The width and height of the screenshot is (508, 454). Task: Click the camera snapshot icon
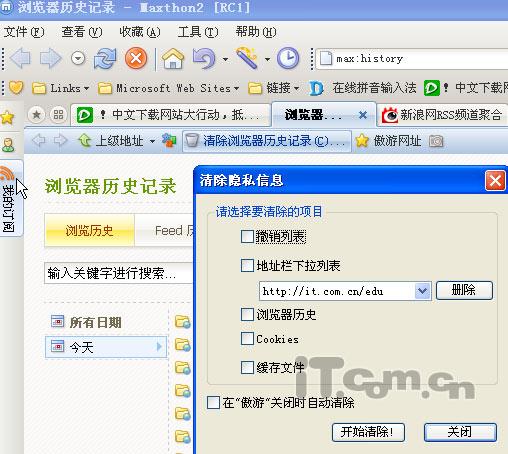(x=436, y=141)
